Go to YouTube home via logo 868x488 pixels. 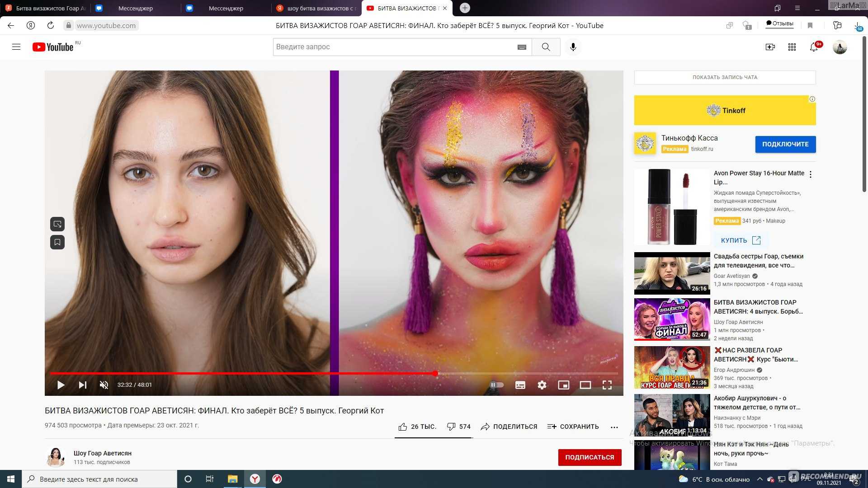click(53, 47)
